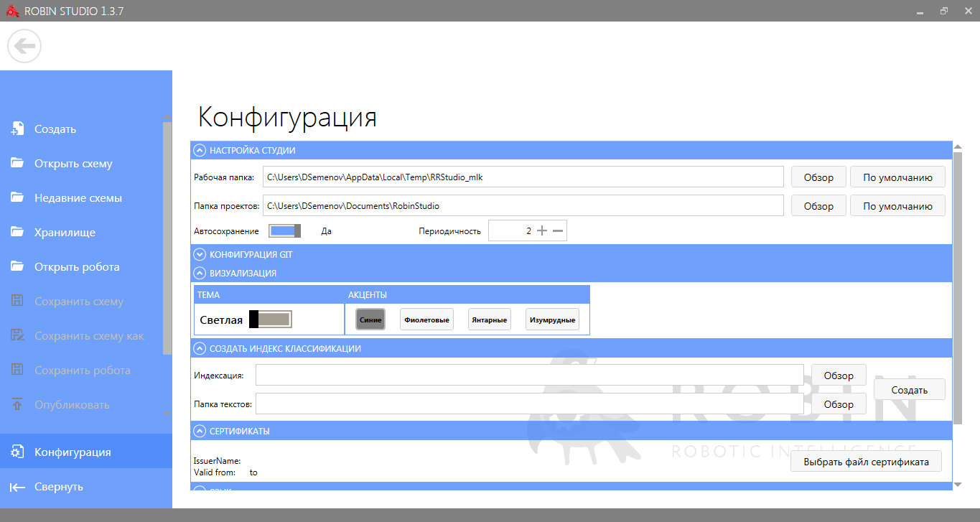Screen dimensions: 980x522
Task: Select the Конфигурация menu item
Action: (x=86, y=452)
